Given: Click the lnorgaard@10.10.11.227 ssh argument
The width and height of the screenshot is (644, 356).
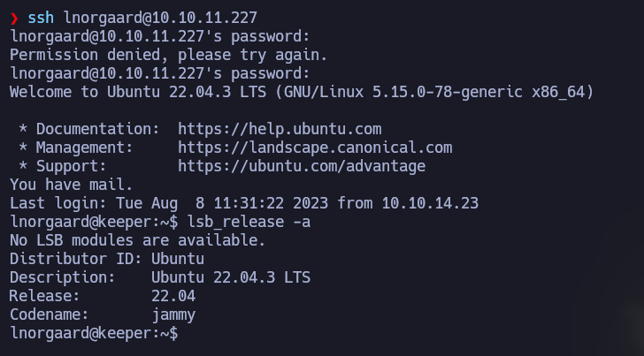Looking at the screenshot, I should (x=161, y=18).
